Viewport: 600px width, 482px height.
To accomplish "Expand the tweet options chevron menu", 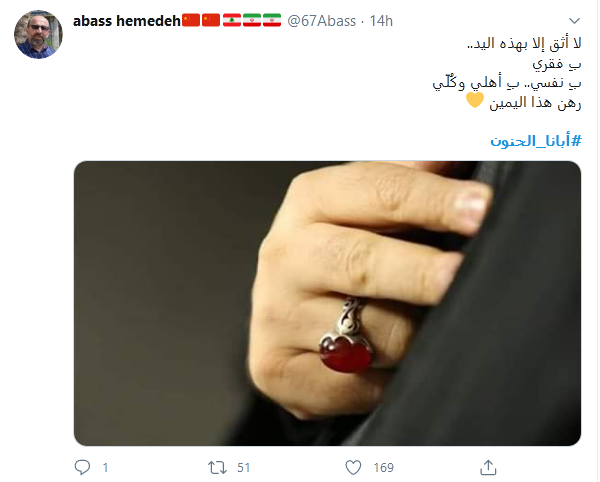I will (574, 21).
